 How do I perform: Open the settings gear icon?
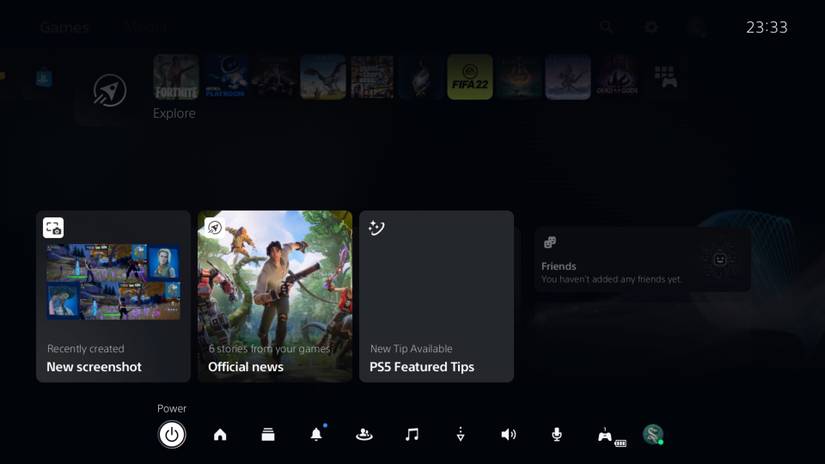click(x=651, y=27)
